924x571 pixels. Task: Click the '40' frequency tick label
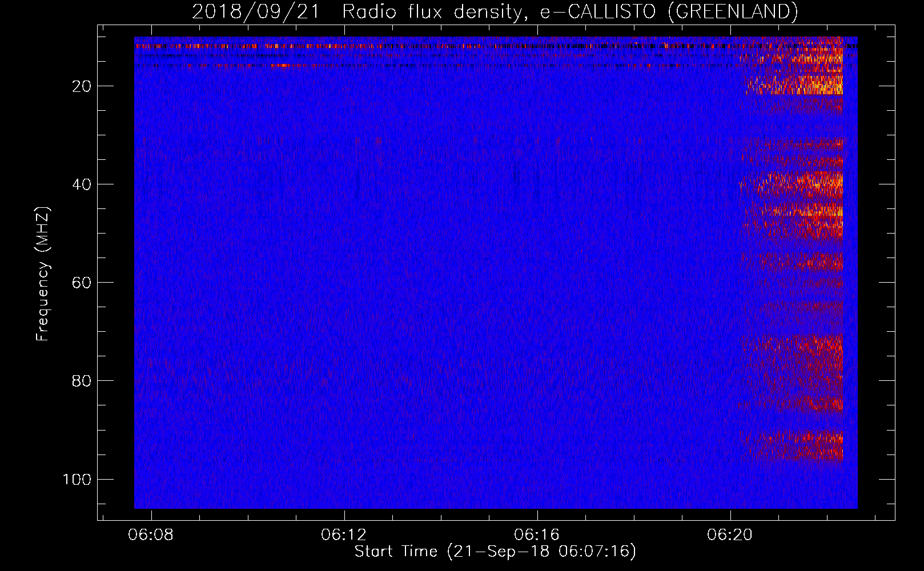82,184
